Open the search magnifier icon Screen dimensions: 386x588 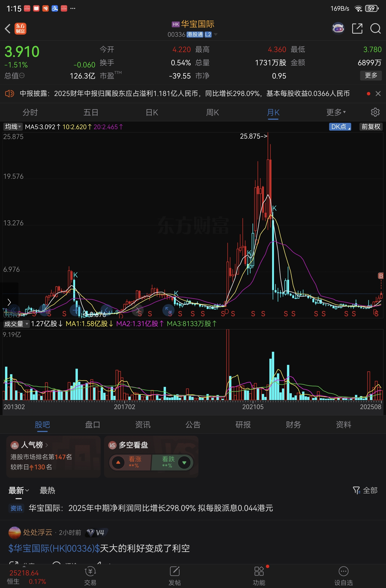(375, 28)
